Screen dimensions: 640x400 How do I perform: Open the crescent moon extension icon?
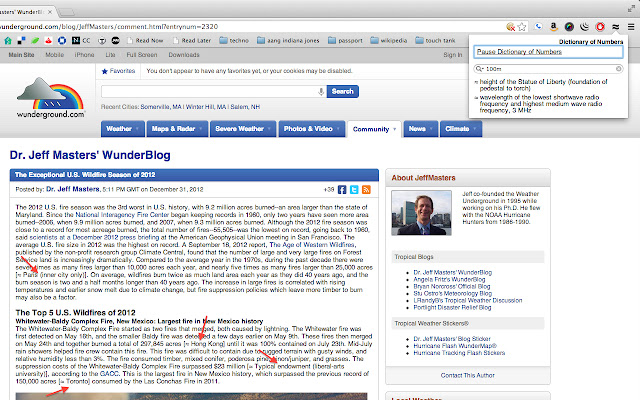click(x=584, y=27)
